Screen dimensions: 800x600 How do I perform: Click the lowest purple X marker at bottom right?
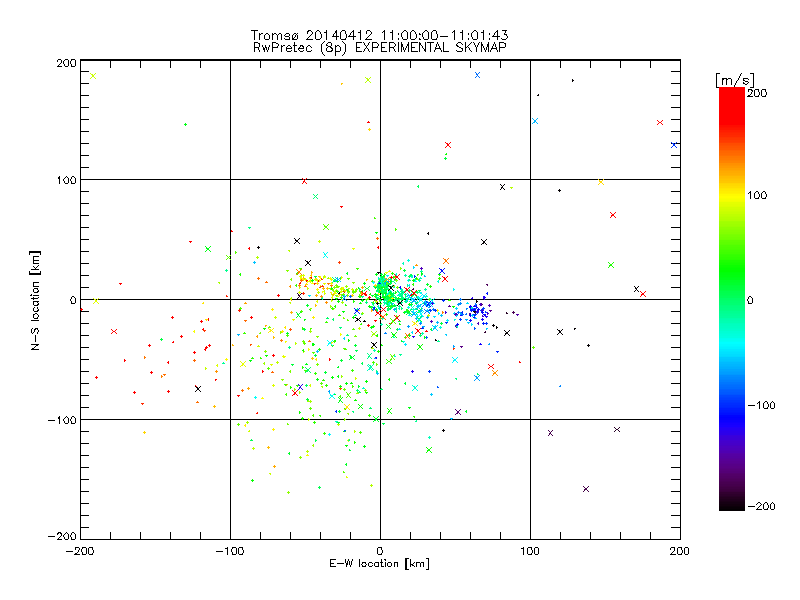[586, 489]
